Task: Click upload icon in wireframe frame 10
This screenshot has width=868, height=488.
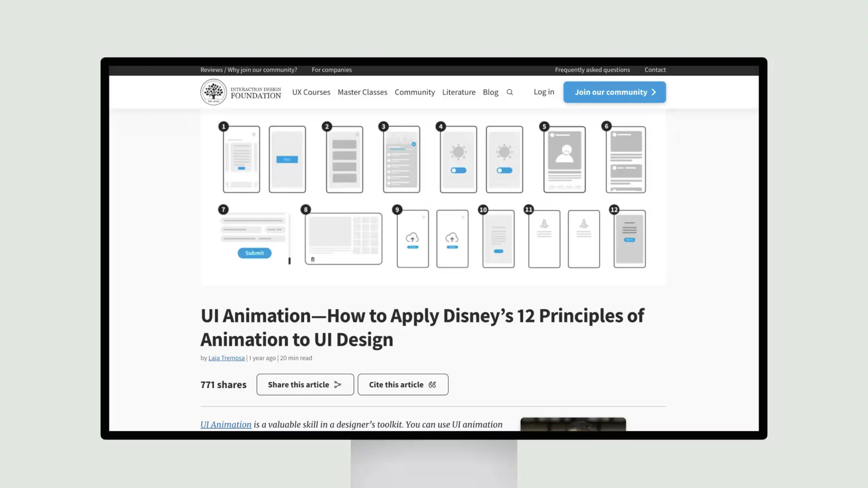Action: 452,238
